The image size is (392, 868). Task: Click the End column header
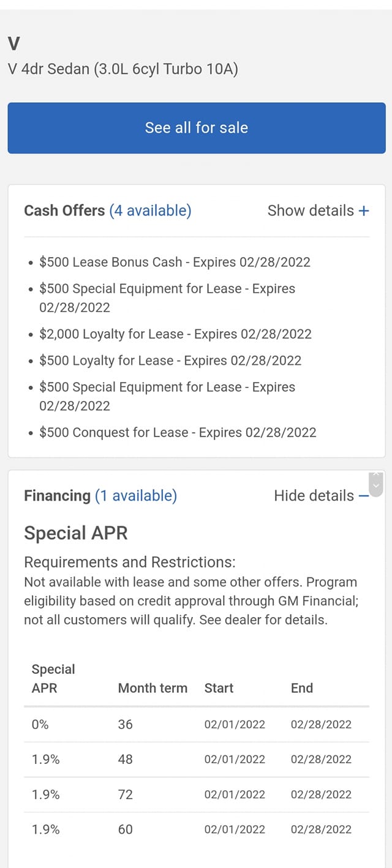pyautogui.click(x=302, y=688)
